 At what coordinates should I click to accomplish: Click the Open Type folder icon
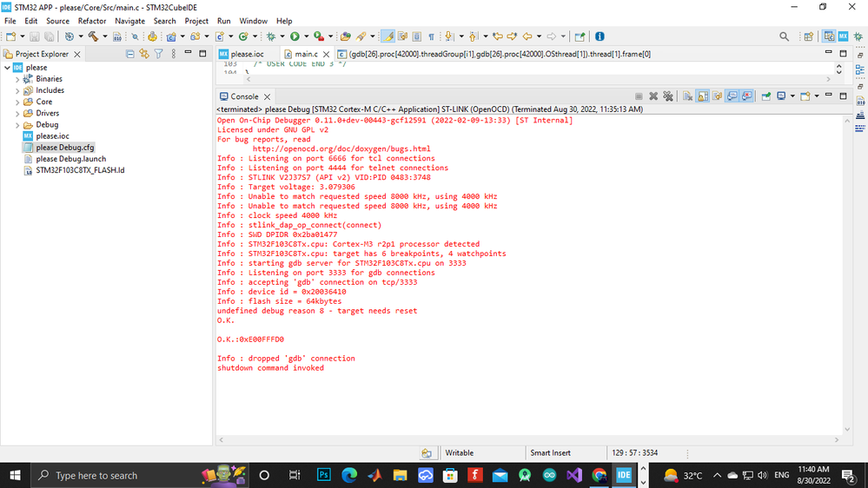(346, 36)
